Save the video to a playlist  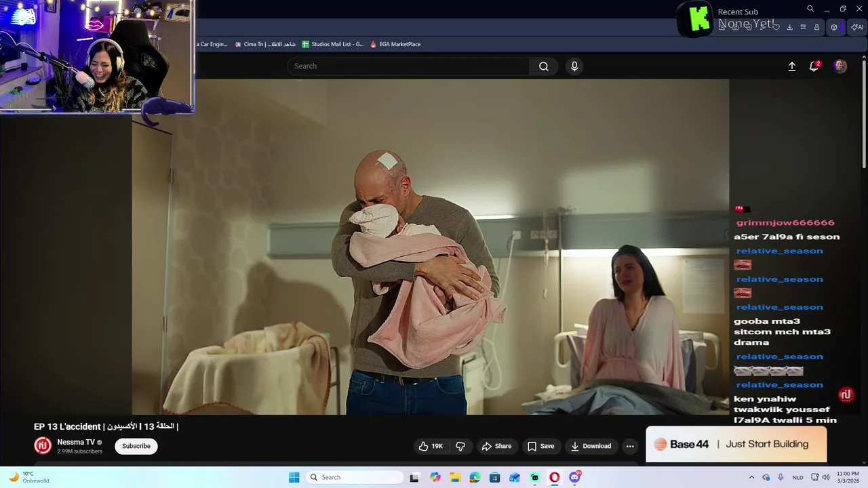click(x=540, y=446)
